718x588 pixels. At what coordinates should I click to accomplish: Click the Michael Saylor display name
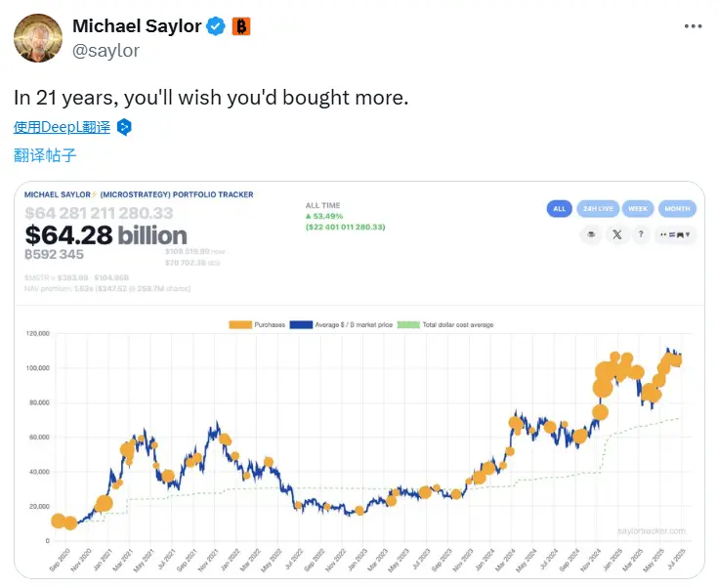(x=135, y=27)
